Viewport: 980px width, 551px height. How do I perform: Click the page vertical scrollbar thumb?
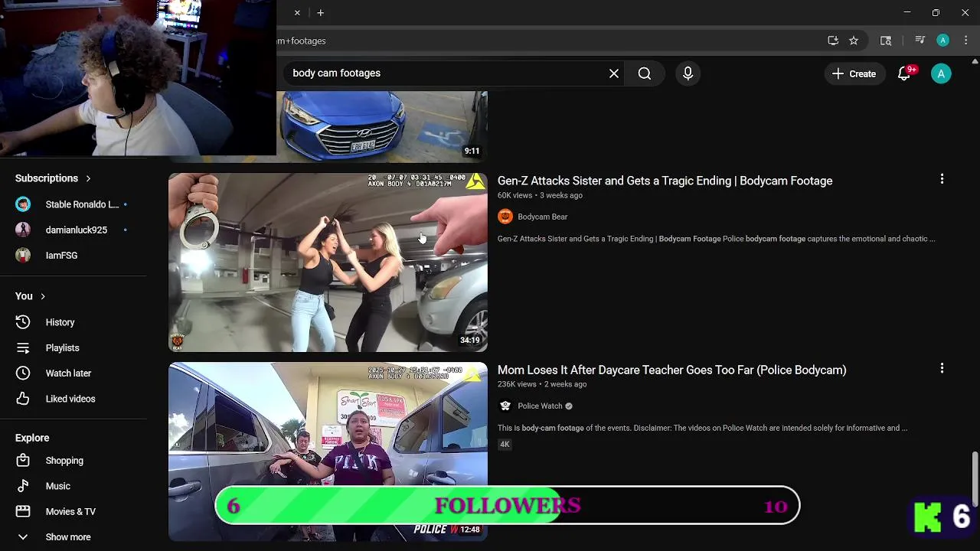[x=975, y=478]
